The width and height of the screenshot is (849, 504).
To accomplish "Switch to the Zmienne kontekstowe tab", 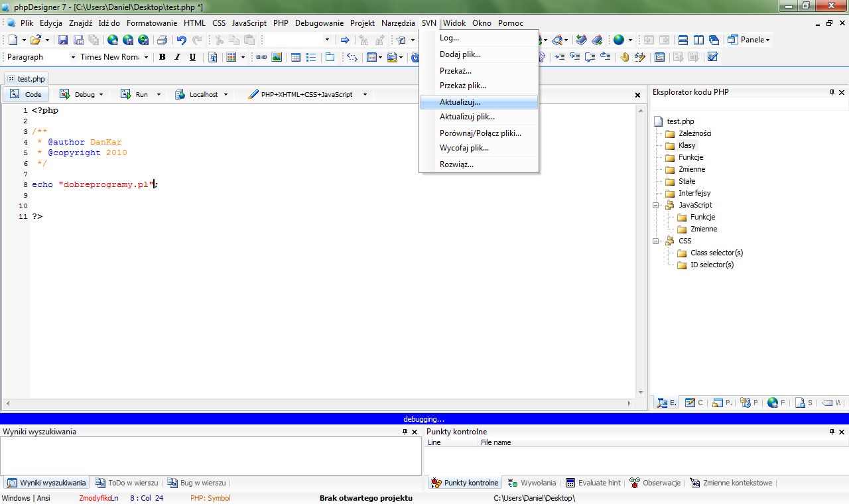I will pos(732,483).
